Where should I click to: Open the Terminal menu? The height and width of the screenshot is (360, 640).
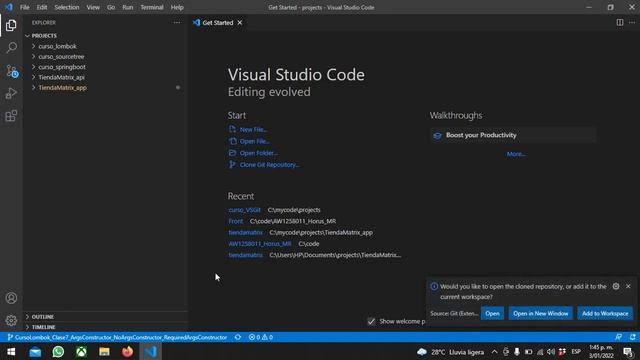[152, 7]
